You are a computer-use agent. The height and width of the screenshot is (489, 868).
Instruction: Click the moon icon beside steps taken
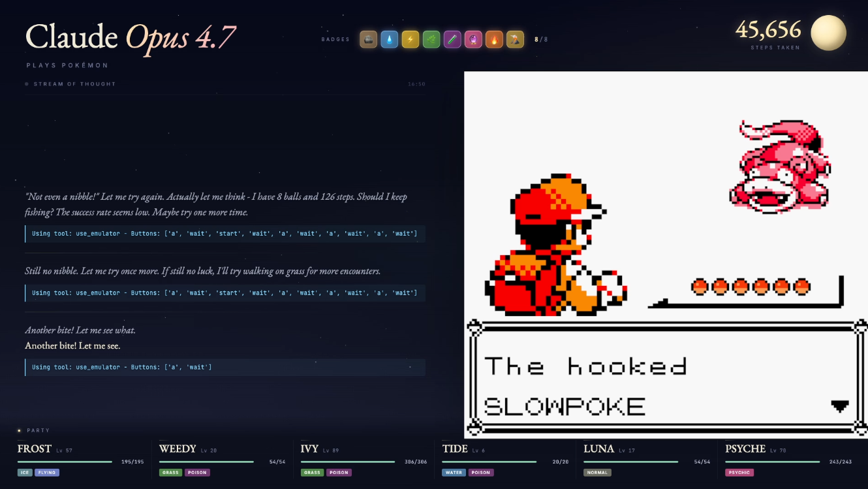(828, 33)
